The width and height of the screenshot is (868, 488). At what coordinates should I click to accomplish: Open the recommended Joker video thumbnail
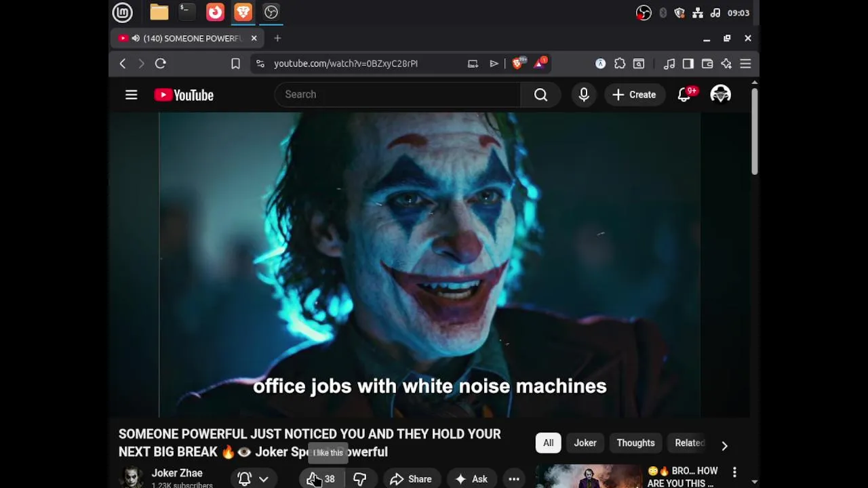click(x=589, y=476)
